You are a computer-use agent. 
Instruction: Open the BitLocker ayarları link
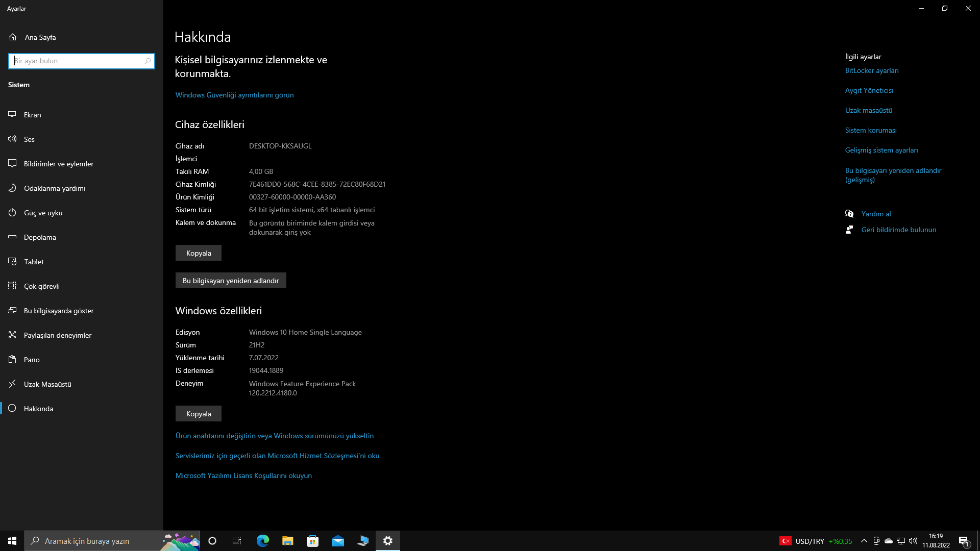[871, 70]
